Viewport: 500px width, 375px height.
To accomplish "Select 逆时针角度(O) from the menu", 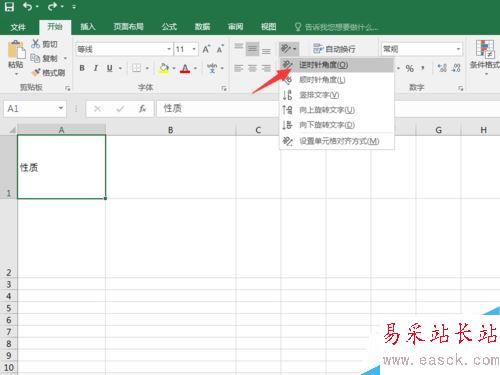I will 337,65.
